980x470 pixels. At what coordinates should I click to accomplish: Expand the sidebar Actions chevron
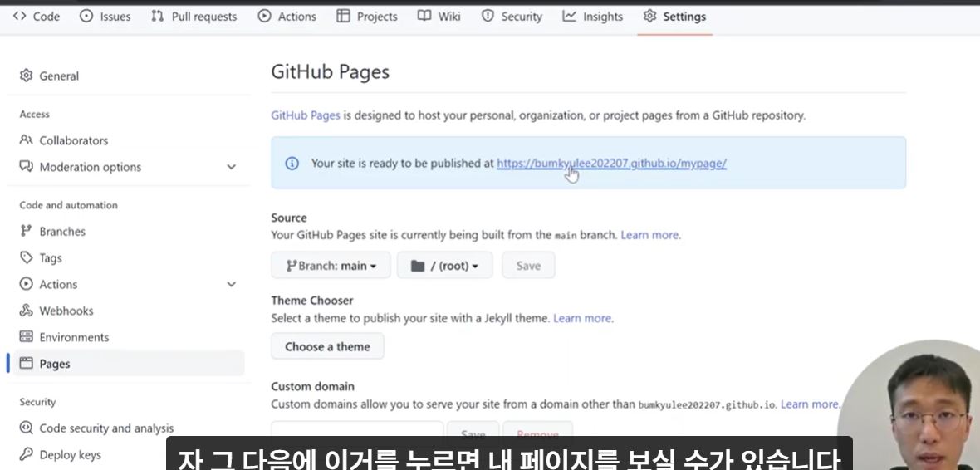231,284
